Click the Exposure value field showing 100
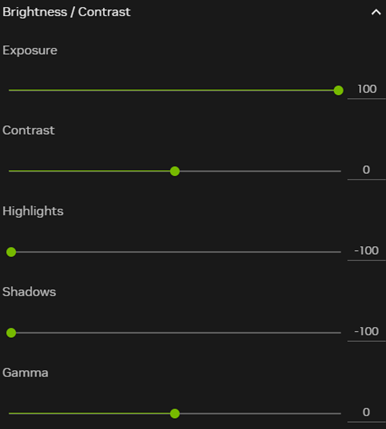386x429 pixels. 367,89
